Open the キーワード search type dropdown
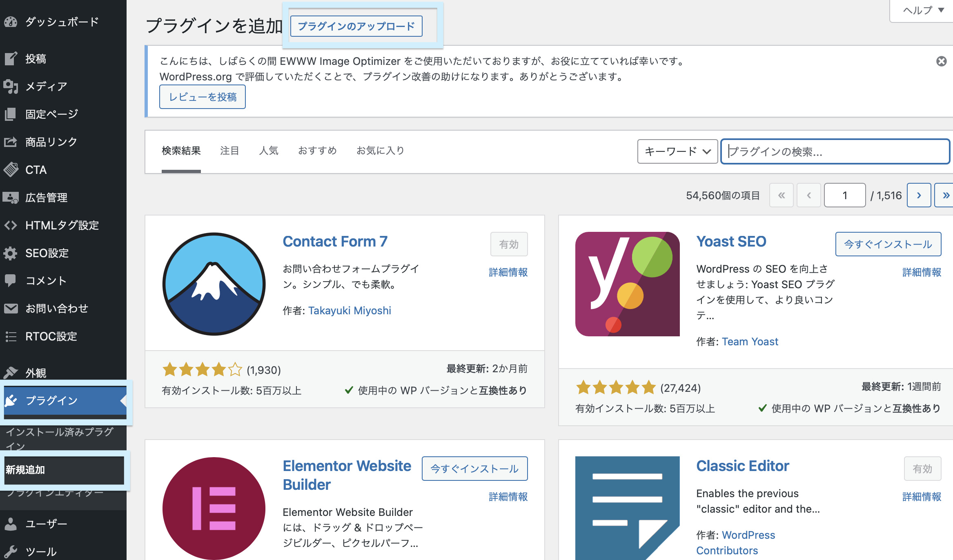Image resolution: width=953 pixels, height=560 pixels. [x=677, y=151]
